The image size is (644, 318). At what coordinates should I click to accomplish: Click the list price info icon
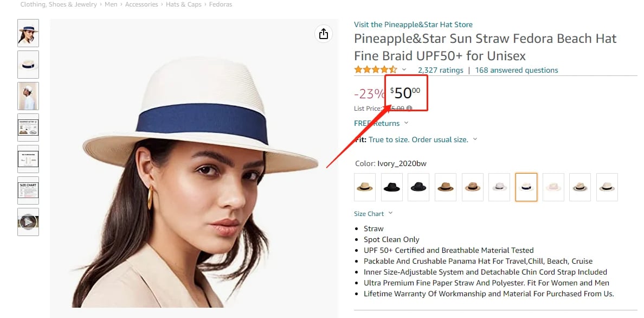coord(409,109)
